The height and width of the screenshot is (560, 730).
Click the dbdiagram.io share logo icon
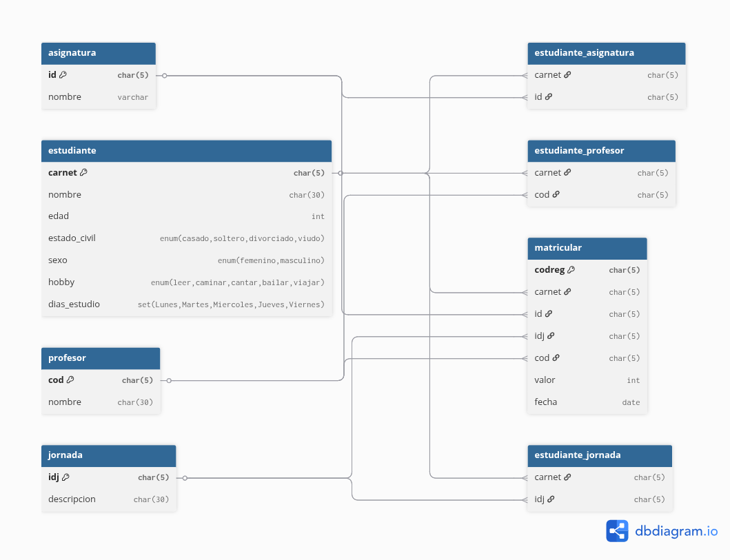(617, 531)
